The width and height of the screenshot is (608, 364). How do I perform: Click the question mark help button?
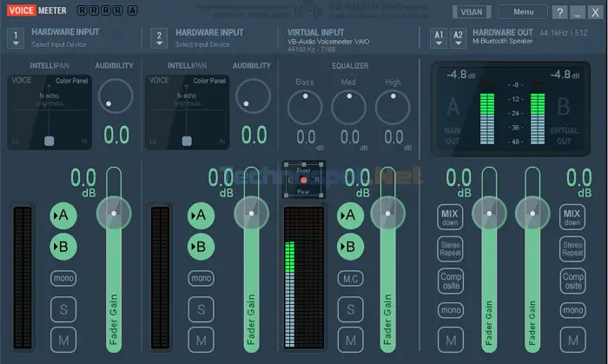[560, 12]
